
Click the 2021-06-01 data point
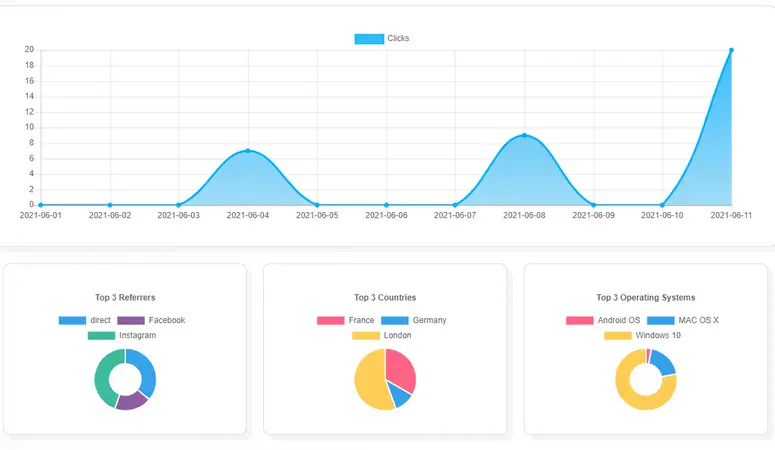coord(41,205)
